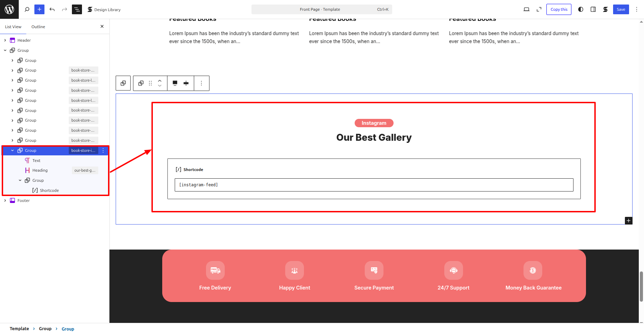Toggle the Settings sidebar panel icon
The image size is (644, 334).
coord(593,9)
